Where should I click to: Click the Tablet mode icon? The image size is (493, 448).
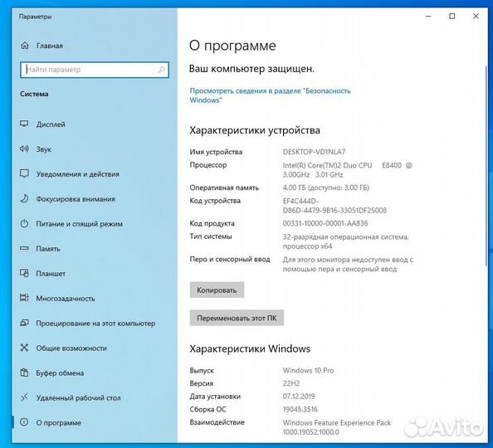(x=24, y=273)
